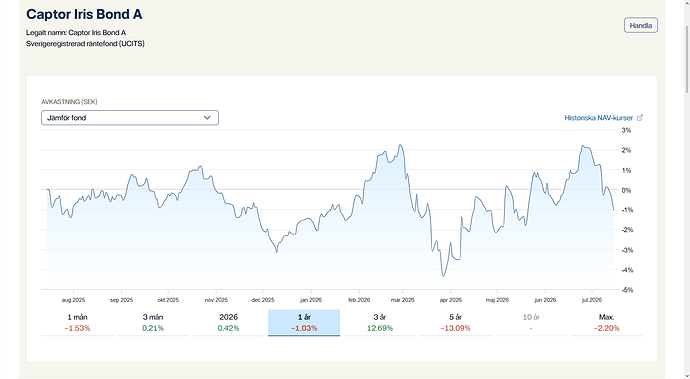Select the 1 mån period tab
The image size is (690, 379).
[x=77, y=323]
